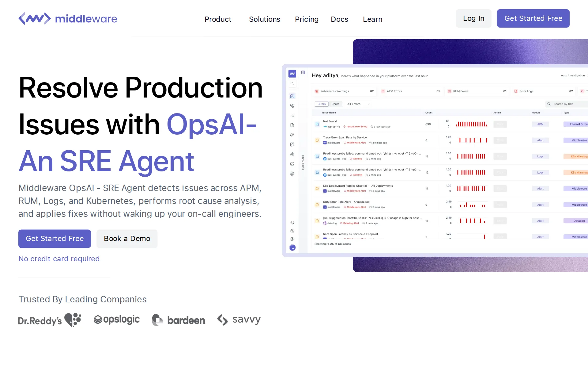Switch to the Errors tab in dashboard

(x=322, y=104)
